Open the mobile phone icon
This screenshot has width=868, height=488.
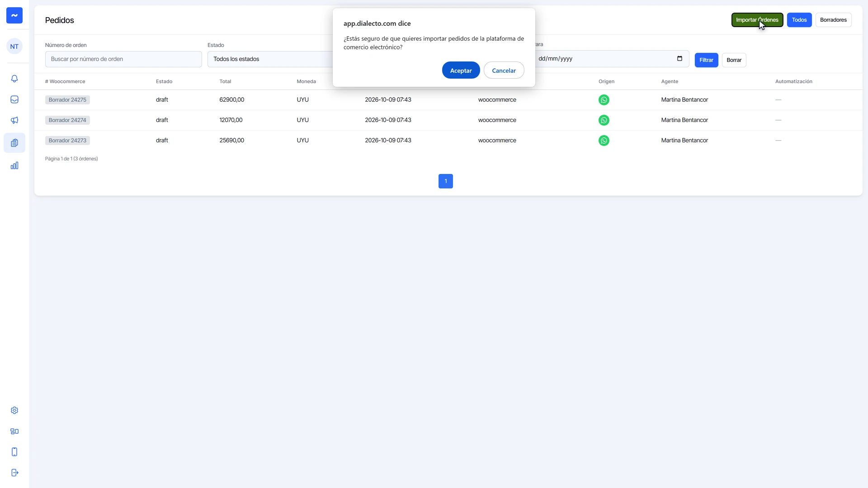click(14, 452)
